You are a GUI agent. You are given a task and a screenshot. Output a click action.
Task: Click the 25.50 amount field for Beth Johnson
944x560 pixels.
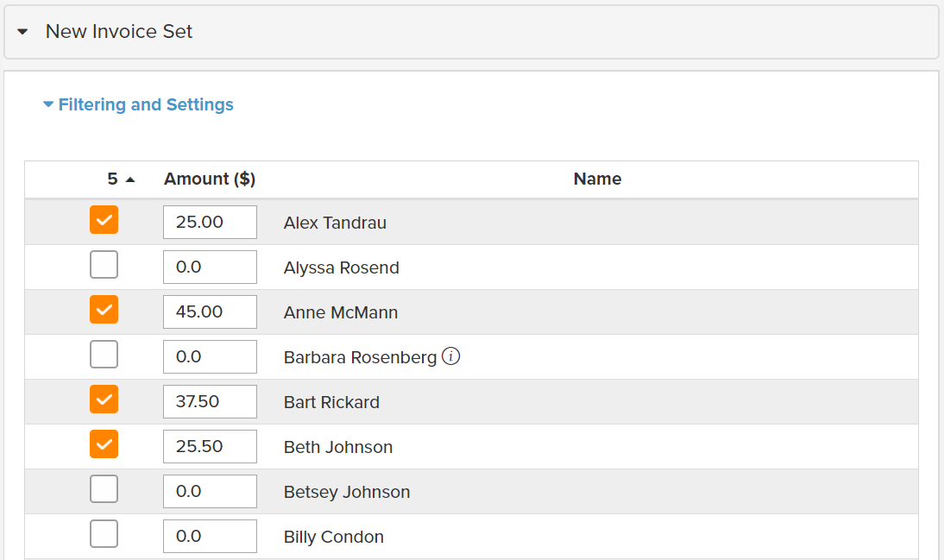pyautogui.click(x=210, y=446)
